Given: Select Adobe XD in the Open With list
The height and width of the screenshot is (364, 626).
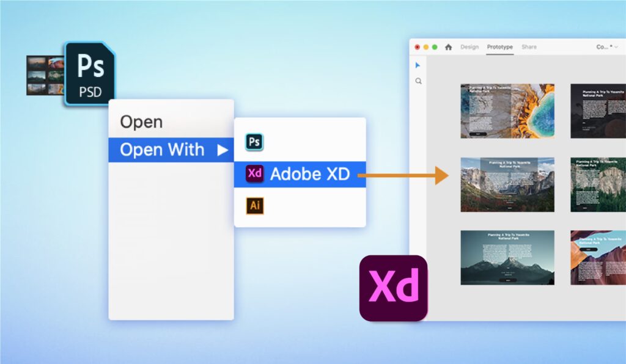Looking at the screenshot, I should click(x=300, y=174).
